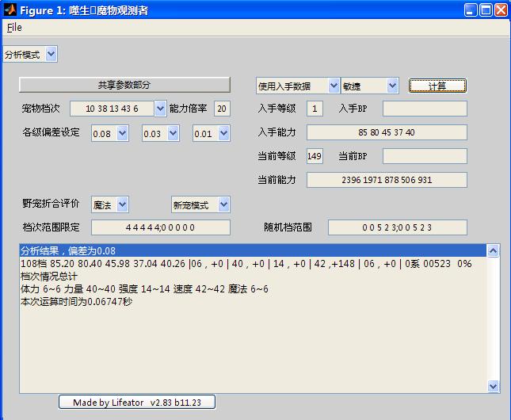The height and width of the screenshot is (420, 511).
Task: Click the 入手能力 stats field
Action: [386, 132]
